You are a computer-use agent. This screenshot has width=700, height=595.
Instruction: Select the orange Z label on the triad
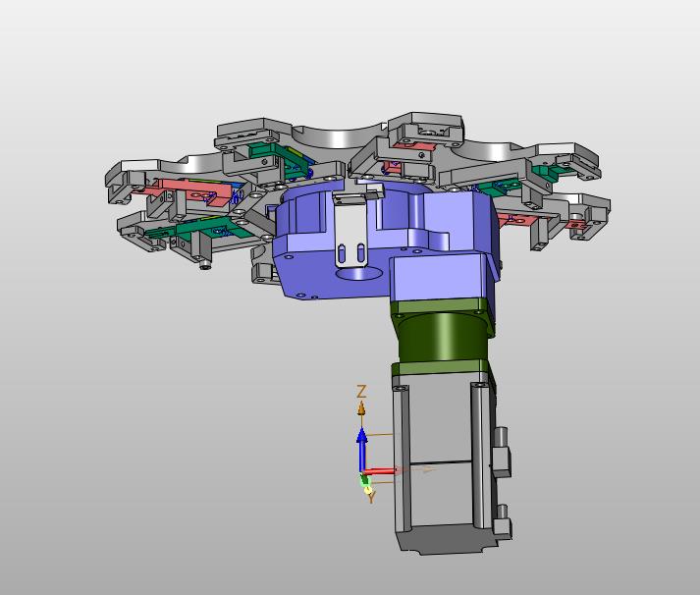361,392
